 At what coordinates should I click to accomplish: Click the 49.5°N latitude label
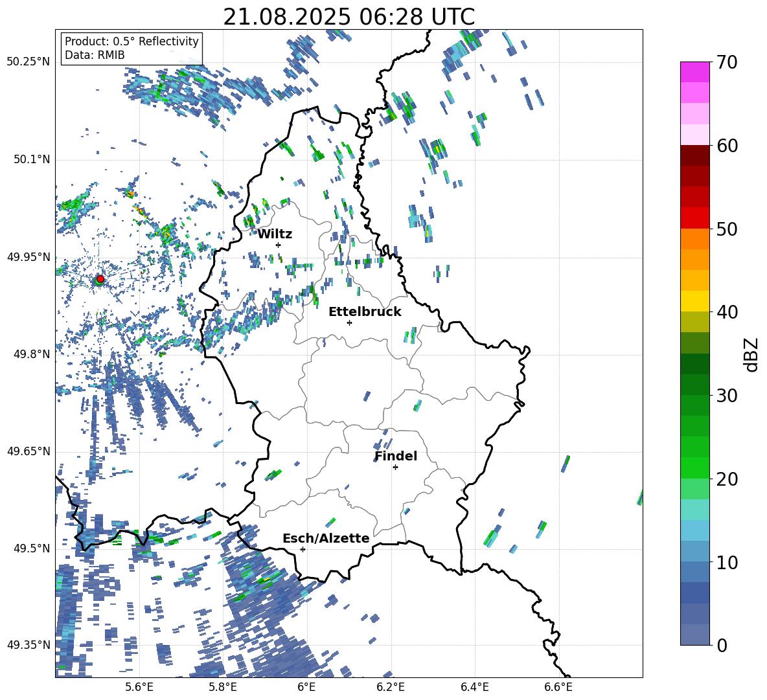pos(32,548)
